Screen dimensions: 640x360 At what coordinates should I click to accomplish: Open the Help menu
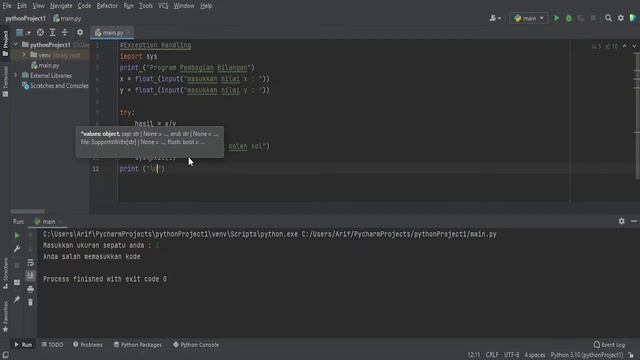[206, 6]
